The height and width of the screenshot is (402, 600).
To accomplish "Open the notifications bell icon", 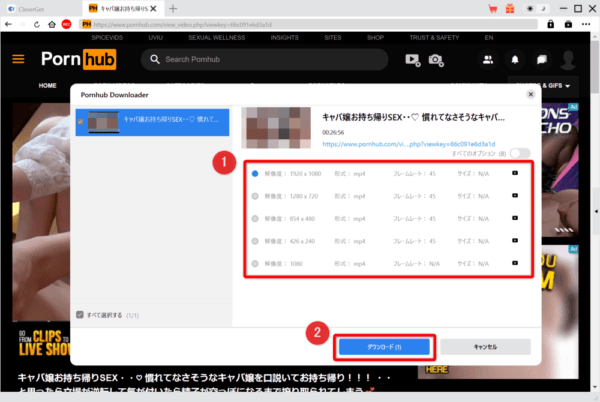I will point(515,60).
